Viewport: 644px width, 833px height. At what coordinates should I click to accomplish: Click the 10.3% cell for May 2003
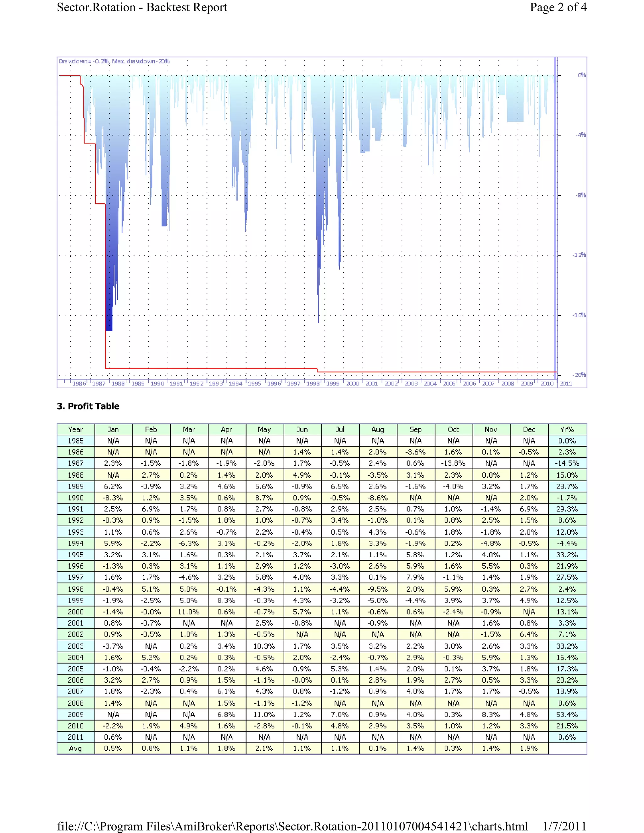(264, 646)
